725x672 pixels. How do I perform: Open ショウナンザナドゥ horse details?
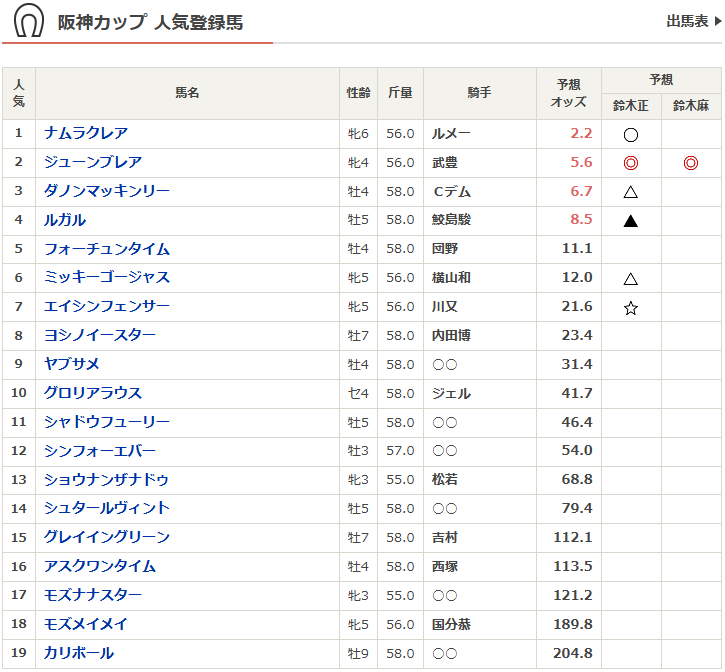tap(107, 479)
